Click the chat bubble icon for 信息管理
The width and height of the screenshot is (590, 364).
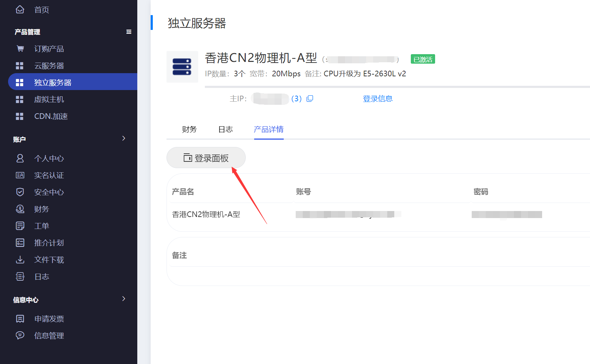(x=20, y=336)
